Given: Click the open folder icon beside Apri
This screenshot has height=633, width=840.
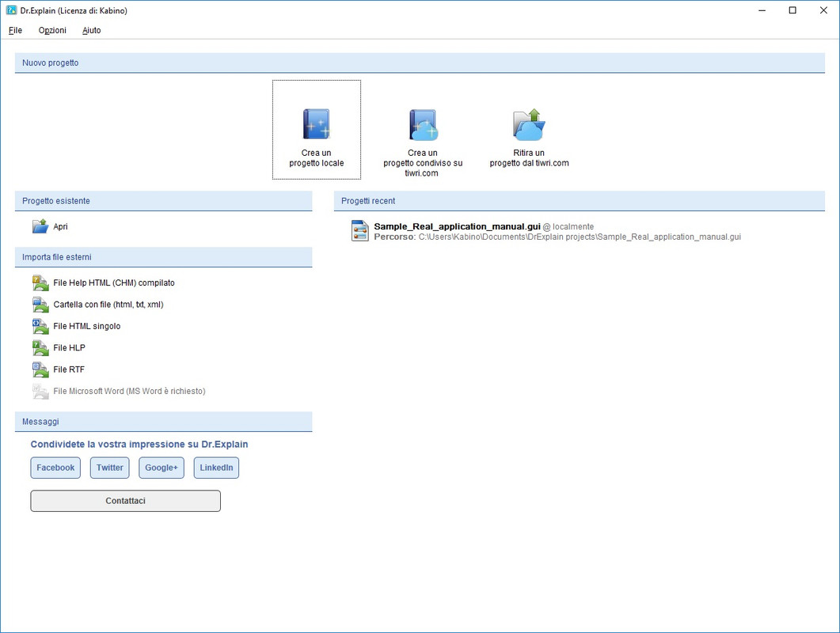Looking at the screenshot, I should pyautogui.click(x=40, y=226).
